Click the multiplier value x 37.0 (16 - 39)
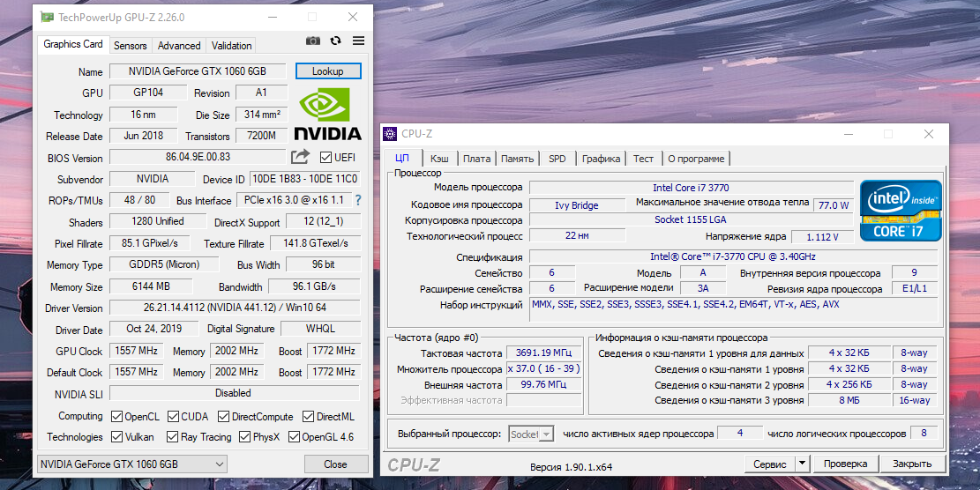The width and height of the screenshot is (980, 490). pyautogui.click(x=543, y=369)
